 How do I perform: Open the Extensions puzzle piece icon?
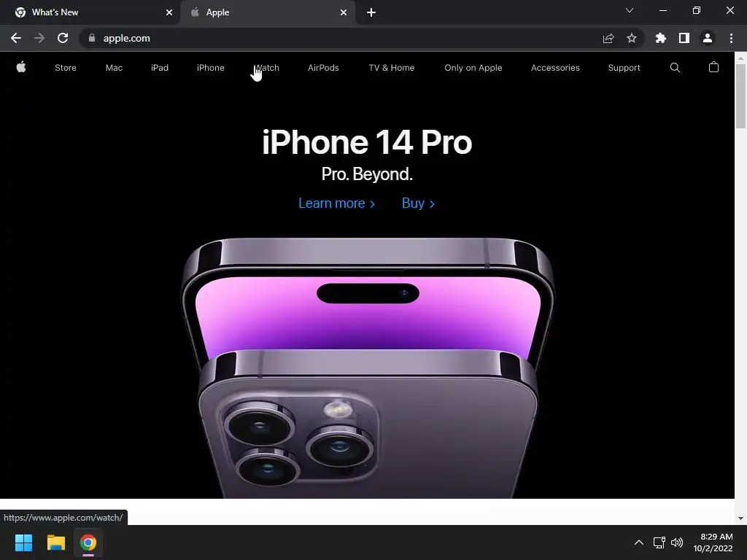coord(660,38)
